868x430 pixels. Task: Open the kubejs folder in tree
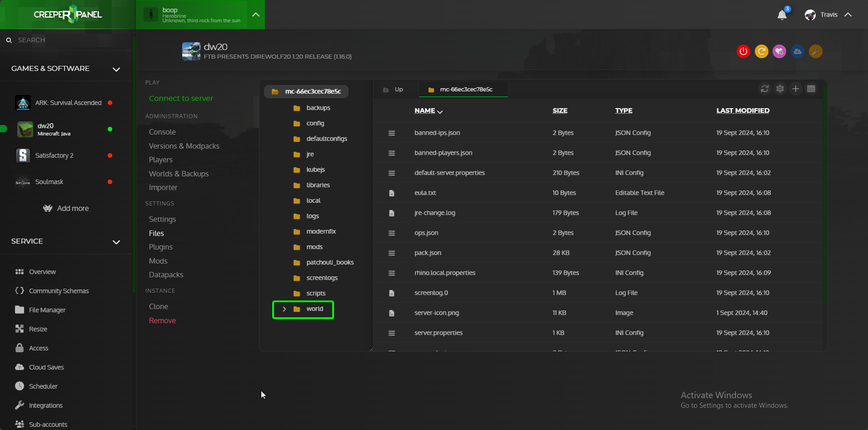point(309,170)
